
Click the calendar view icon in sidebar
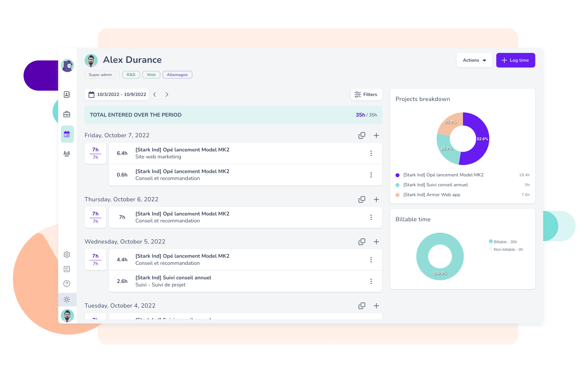(x=67, y=134)
